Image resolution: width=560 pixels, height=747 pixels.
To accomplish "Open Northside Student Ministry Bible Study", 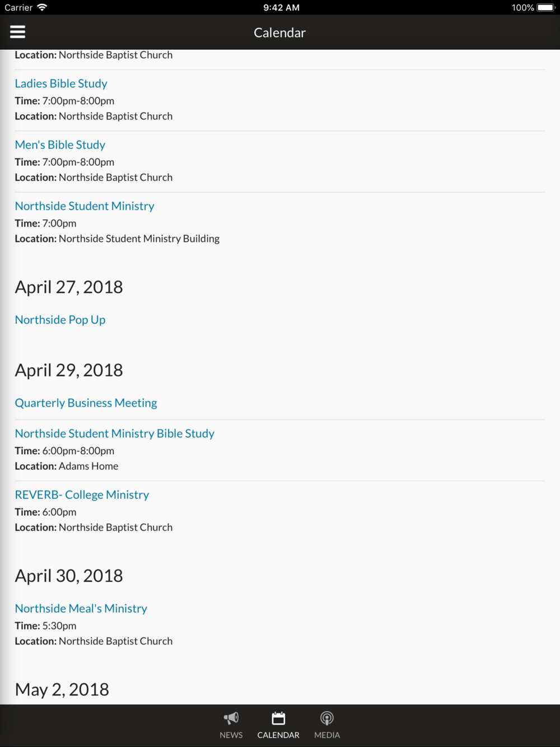I will pyautogui.click(x=115, y=433).
